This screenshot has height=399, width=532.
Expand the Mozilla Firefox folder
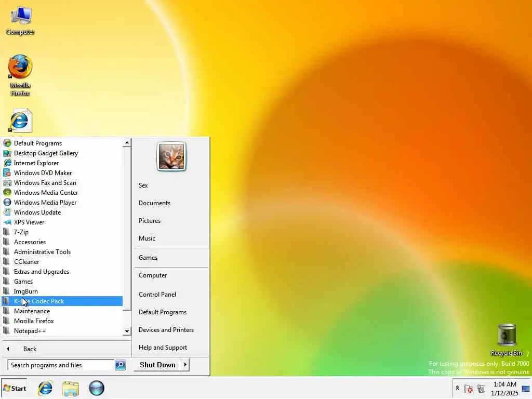[62, 321]
